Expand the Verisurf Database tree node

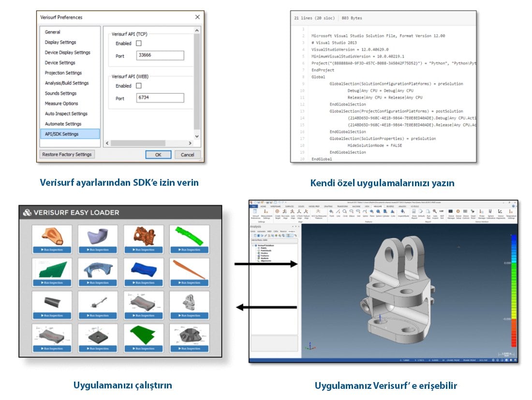point(253,245)
